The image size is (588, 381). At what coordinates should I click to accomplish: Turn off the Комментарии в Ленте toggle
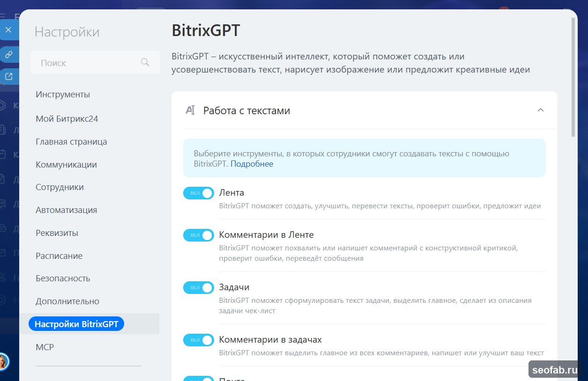pos(199,235)
